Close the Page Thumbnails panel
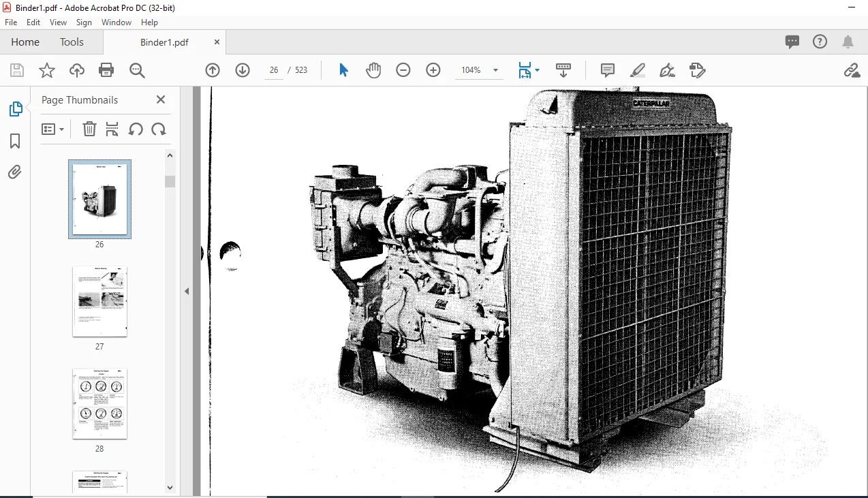Viewport: 868px width, 498px height. 161,99
